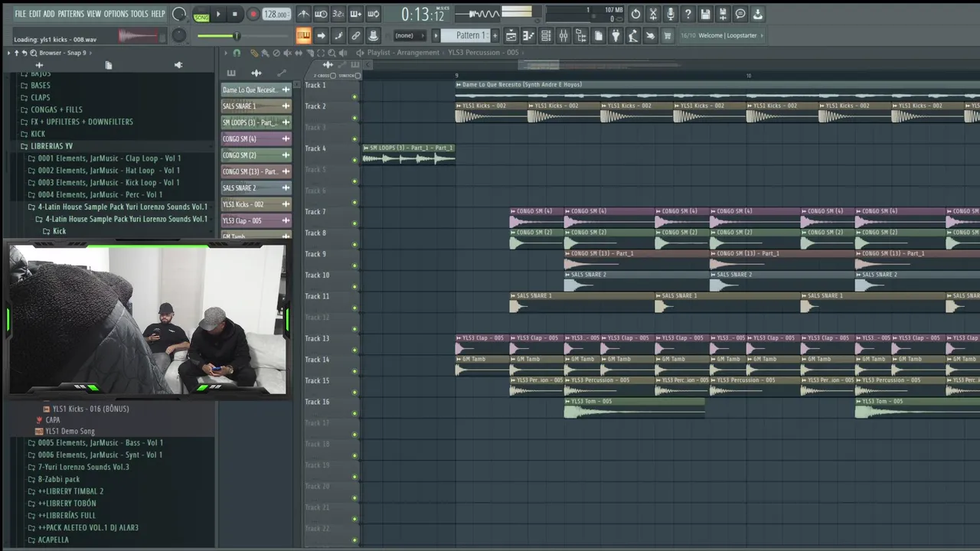Open the EDIT menu
The image size is (980, 551).
point(35,14)
